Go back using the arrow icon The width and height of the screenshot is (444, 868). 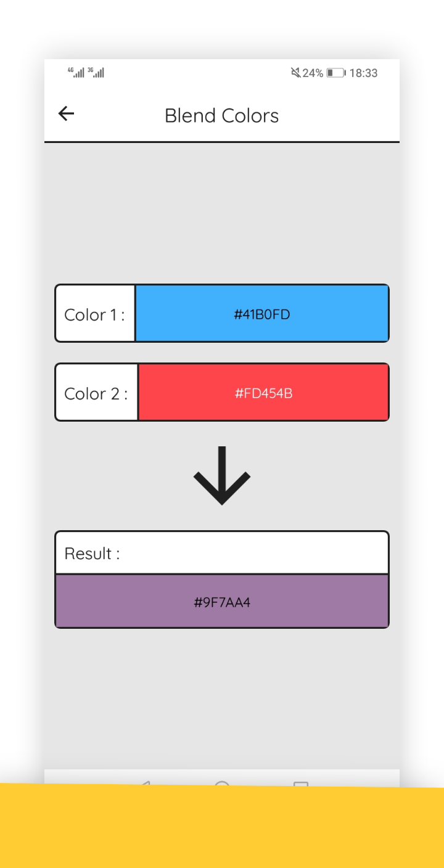coord(66,113)
